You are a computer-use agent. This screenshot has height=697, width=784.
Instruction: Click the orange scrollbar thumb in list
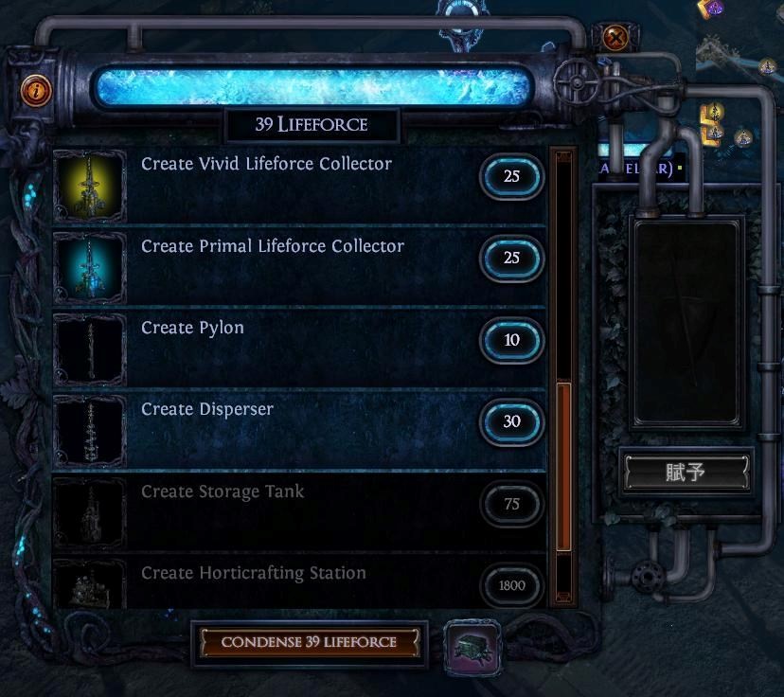click(x=563, y=466)
